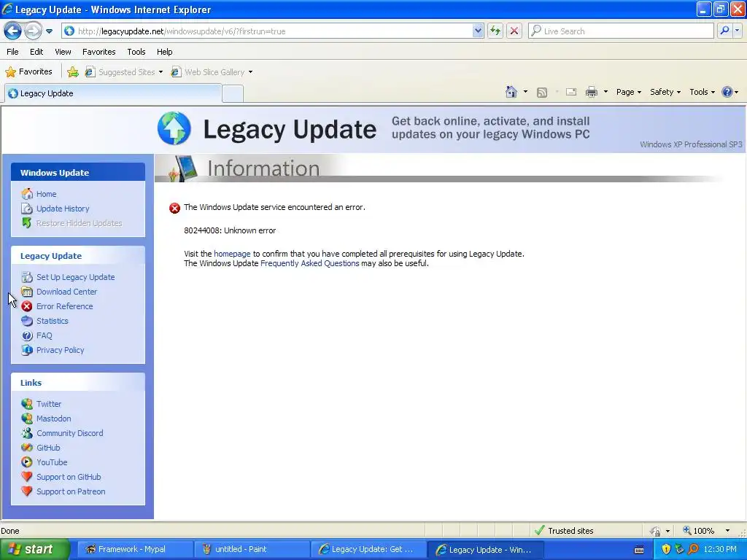Open the Help menu
This screenshot has width=747, height=560.
coord(164,52)
